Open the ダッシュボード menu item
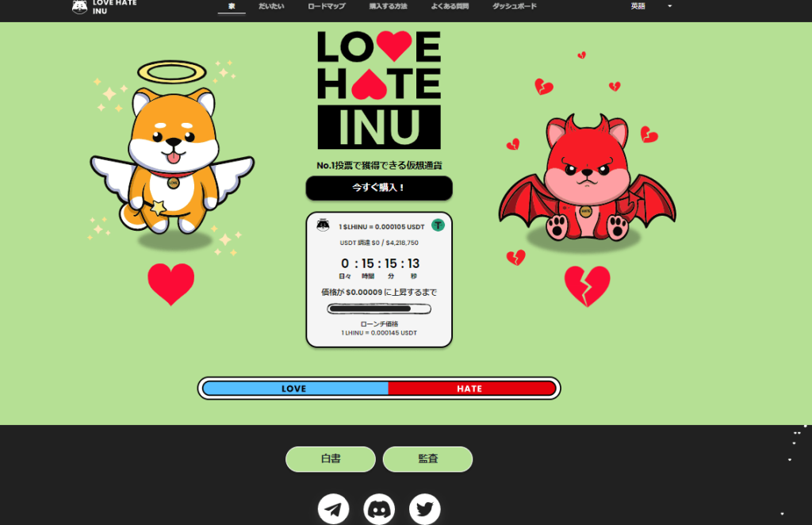 (x=514, y=6)
